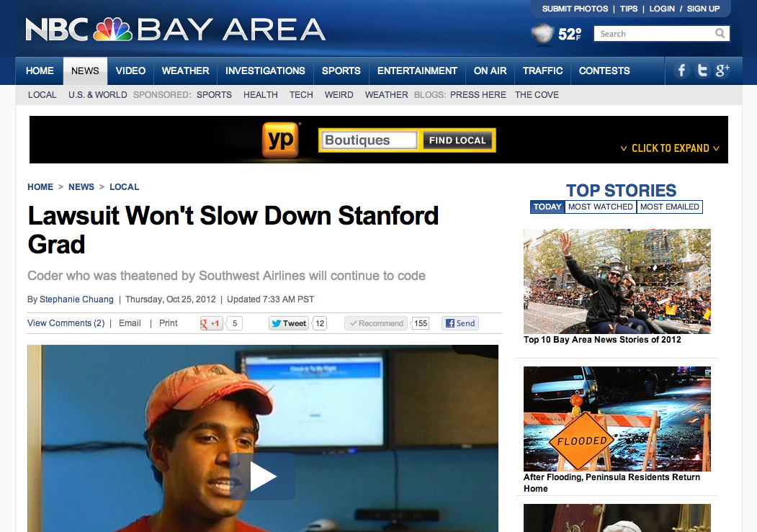Open the Google Plus icon in navigation bar

point(722,71)
